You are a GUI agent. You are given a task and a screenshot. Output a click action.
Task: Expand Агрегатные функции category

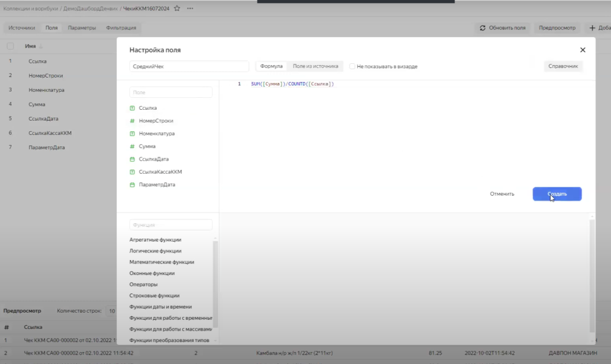[155, 240]
